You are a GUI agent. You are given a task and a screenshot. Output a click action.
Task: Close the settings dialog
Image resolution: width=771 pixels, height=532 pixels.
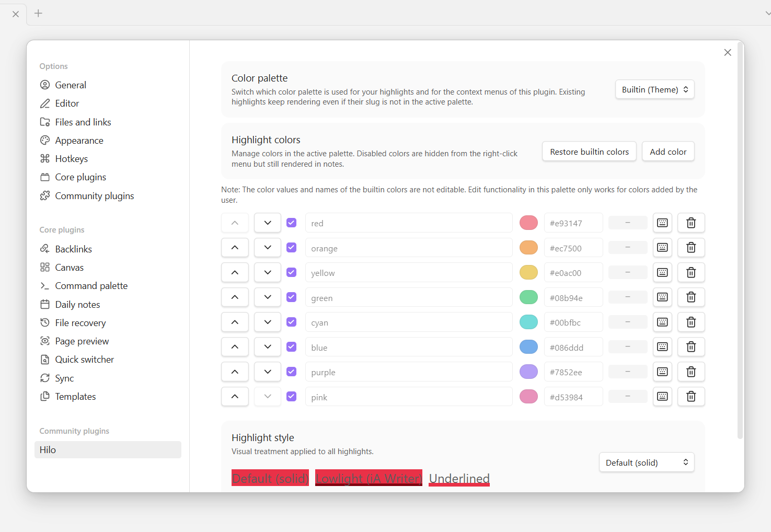pos(728,52)
